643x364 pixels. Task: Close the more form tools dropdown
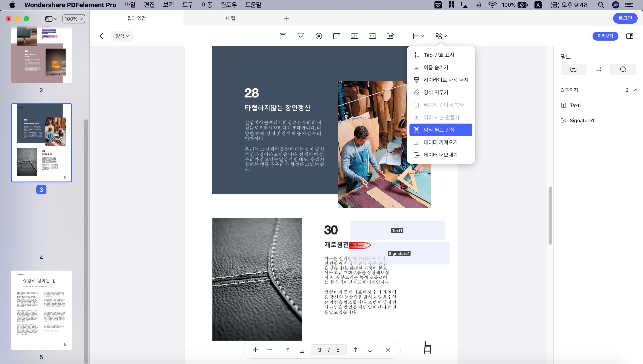441,36
